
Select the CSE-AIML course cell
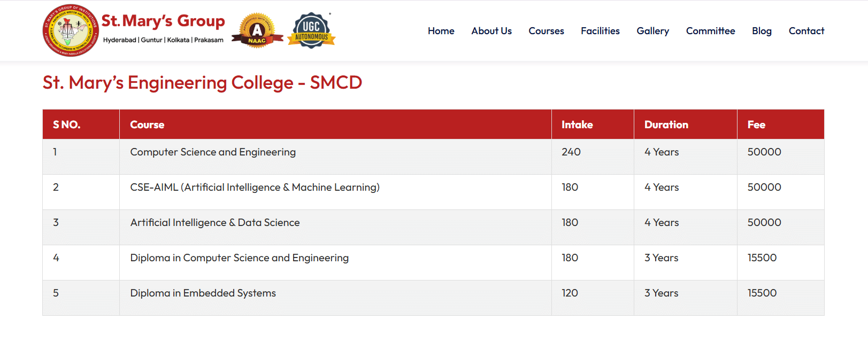point(255,188)
